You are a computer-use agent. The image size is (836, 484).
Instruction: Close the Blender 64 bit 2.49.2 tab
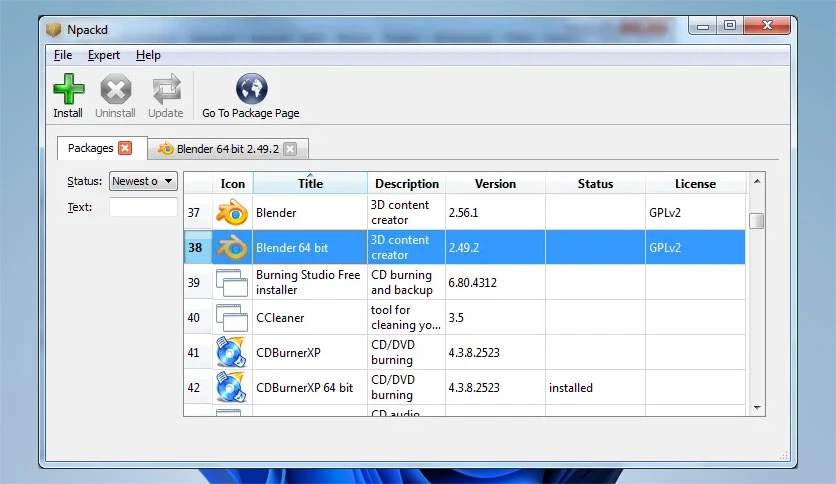[290, 149]
